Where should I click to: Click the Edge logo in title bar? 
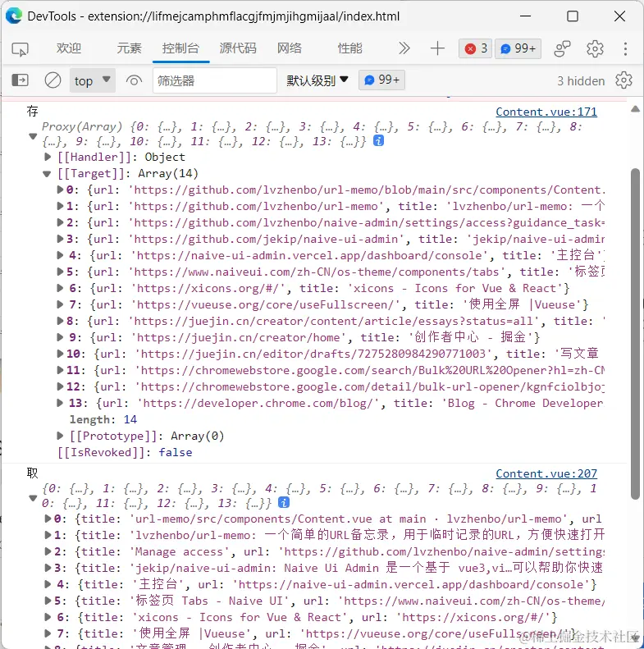coord(14,16)
